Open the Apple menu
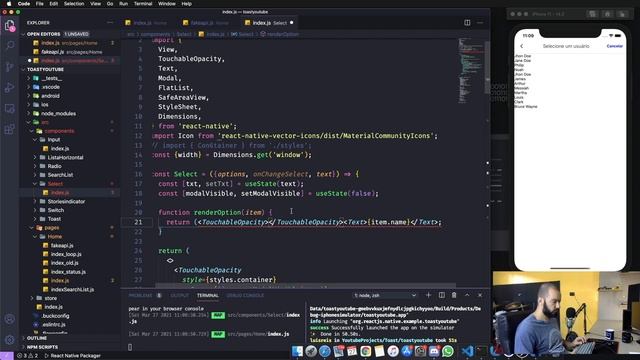This screenshot has height=360, width=640. pyautogui.click(x=9, y=4)
